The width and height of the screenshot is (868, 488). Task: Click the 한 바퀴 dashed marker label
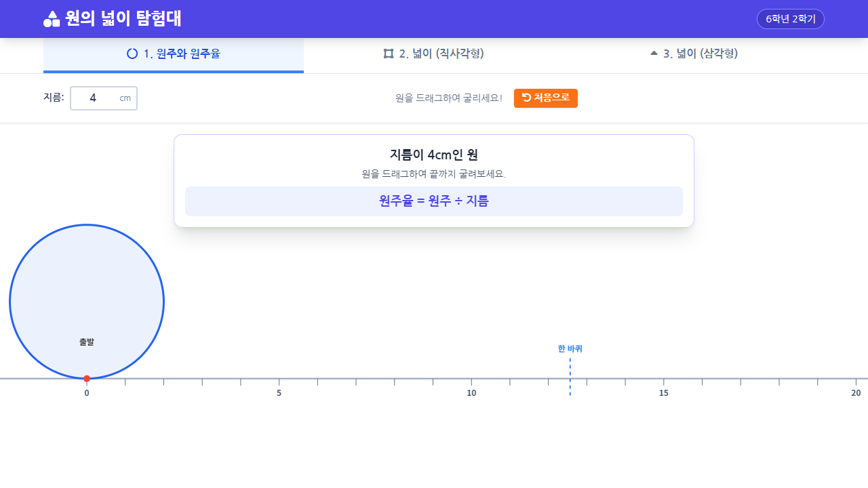(x=570, y=349)
